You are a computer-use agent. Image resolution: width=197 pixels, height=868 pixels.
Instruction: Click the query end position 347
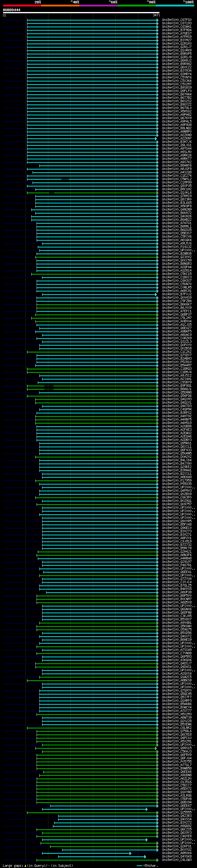click(155, 15)
